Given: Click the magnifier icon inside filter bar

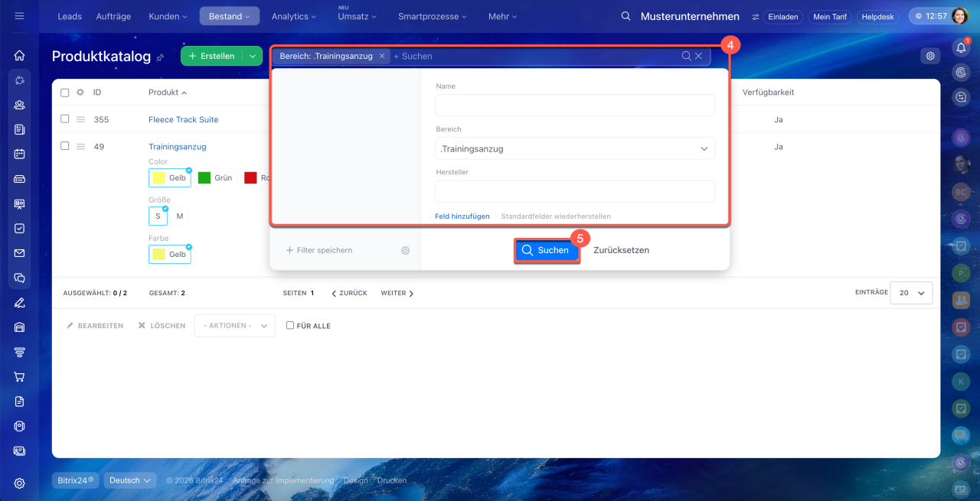Looking at the screenshot, I should [687, 56].
